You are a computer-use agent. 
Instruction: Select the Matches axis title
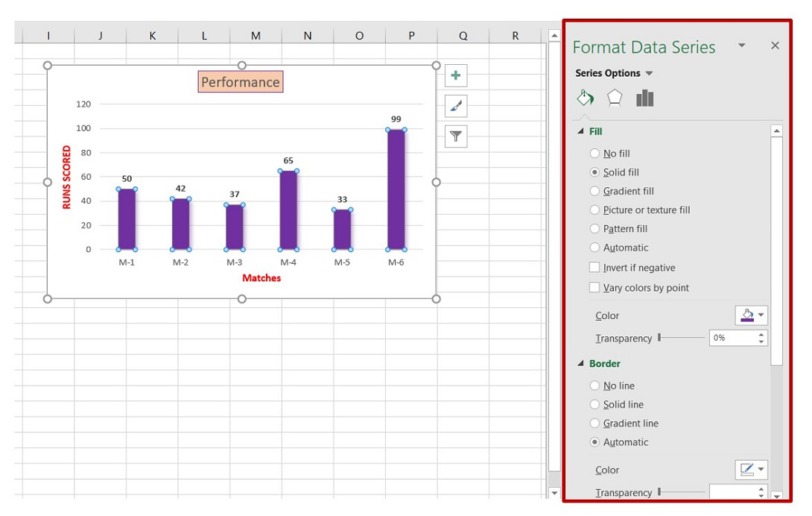[x=261, y=278]
